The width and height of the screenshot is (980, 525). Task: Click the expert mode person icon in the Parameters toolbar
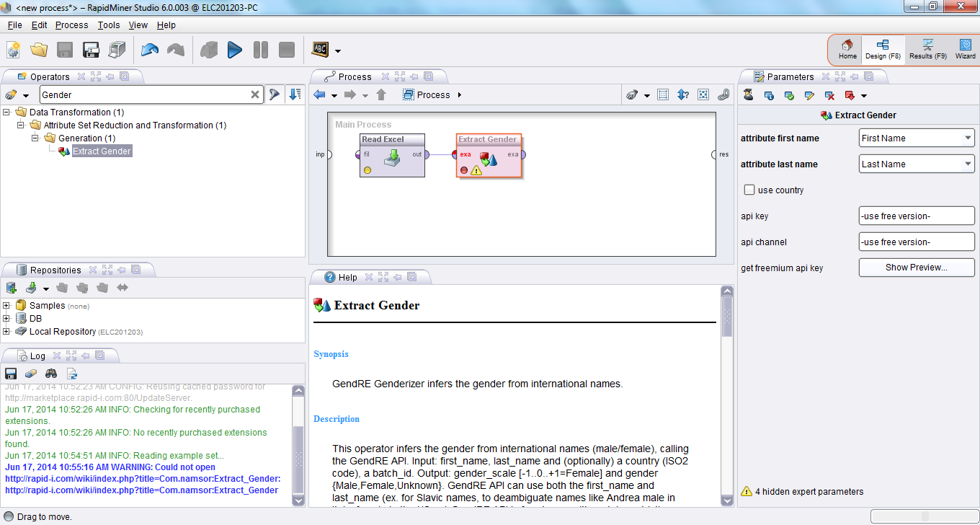click(749, 95)
